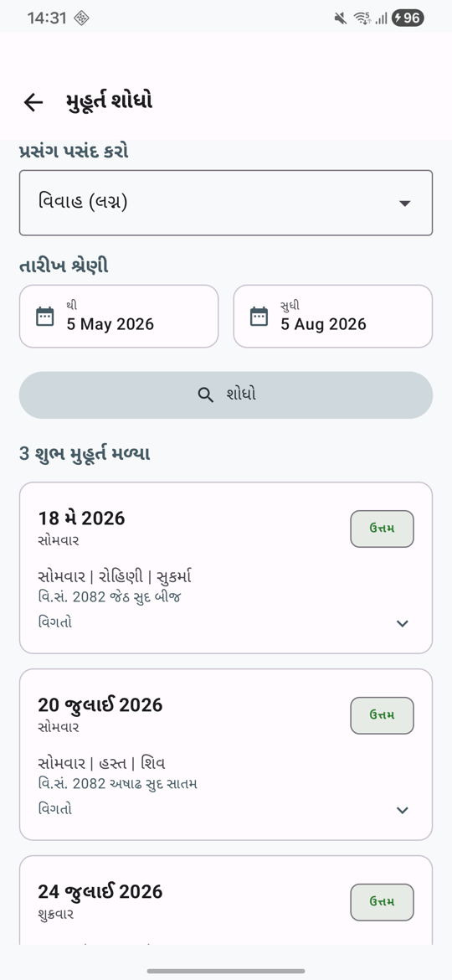Tap ઉત્તમ badge on 18 મે 2026 card
Image resolution: width=452 pixels, height=980 pixels.
coord(382,529)
